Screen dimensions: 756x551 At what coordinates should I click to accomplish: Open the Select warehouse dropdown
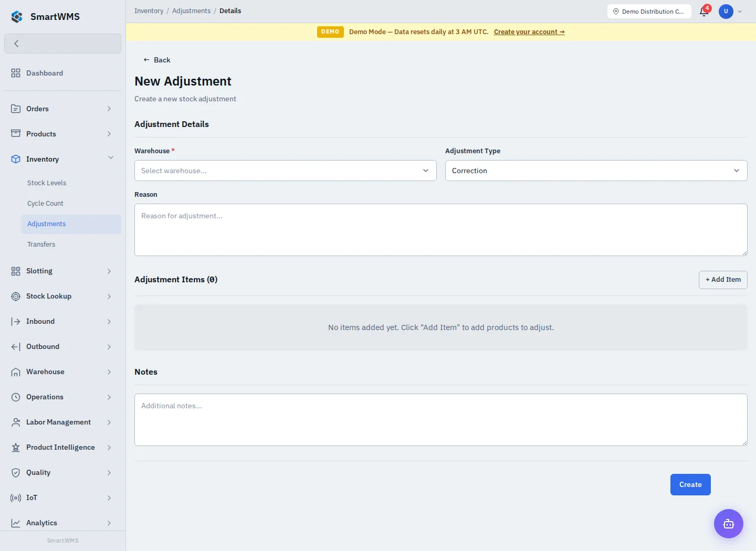click(x=286, y=171)
